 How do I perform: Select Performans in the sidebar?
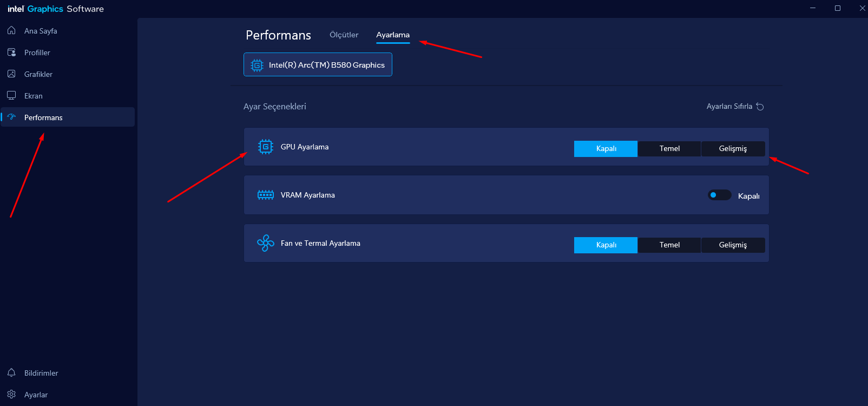tap(68, 117)
